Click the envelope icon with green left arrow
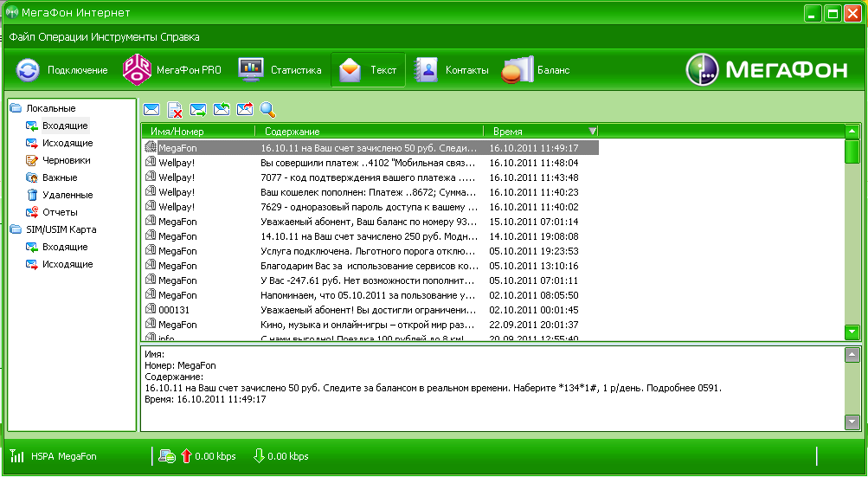868x477 pixels. (x=222, y=110)
